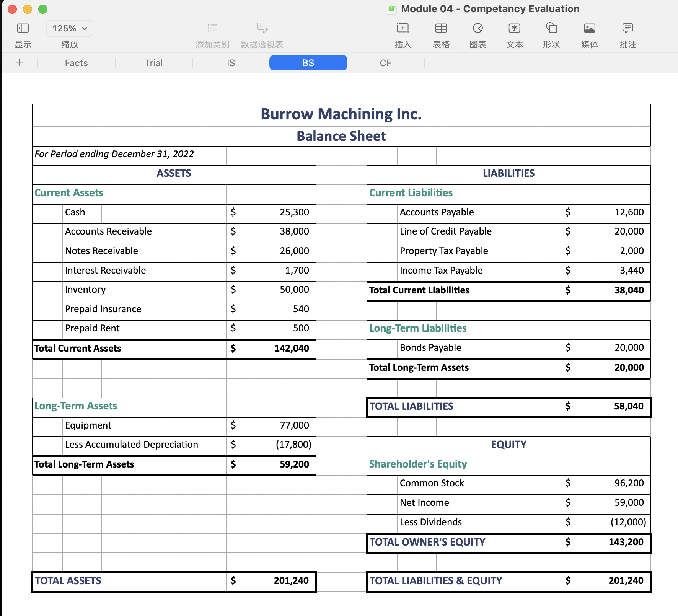Screen dimensions: 678x616
Task: Click the Pivot Table (数据透视表) icon
Action: [262, 28]
